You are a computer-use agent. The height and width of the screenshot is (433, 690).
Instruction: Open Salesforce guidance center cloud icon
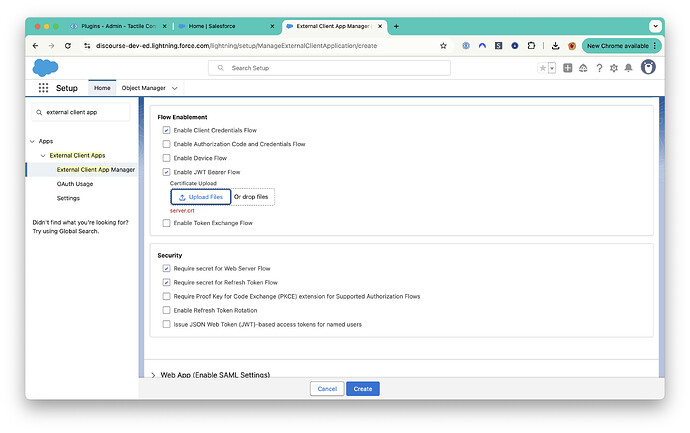pyautogui.click(x=583, y=68)
